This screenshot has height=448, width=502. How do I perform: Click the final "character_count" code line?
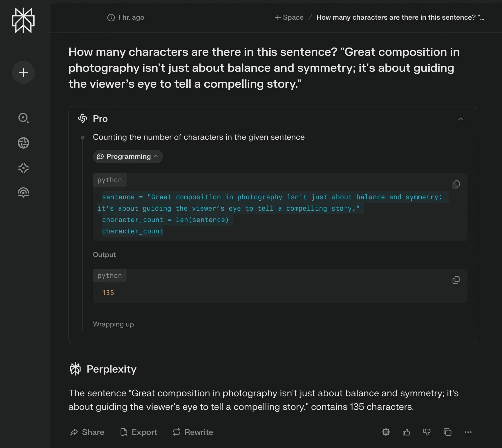[x=133, y=231]
